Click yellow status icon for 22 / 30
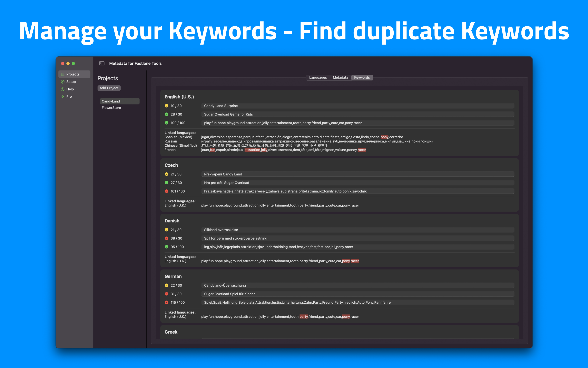 tap(166, 285)
